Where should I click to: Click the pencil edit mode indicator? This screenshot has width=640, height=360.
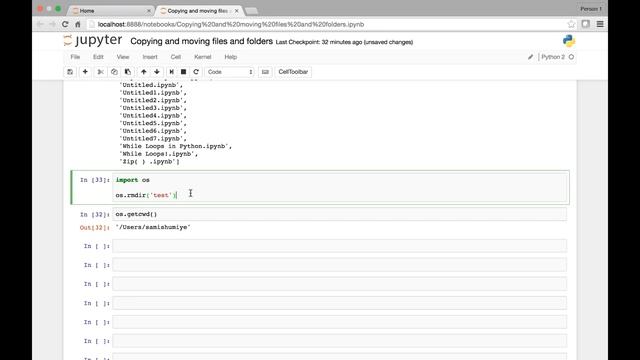pos(530,57)
